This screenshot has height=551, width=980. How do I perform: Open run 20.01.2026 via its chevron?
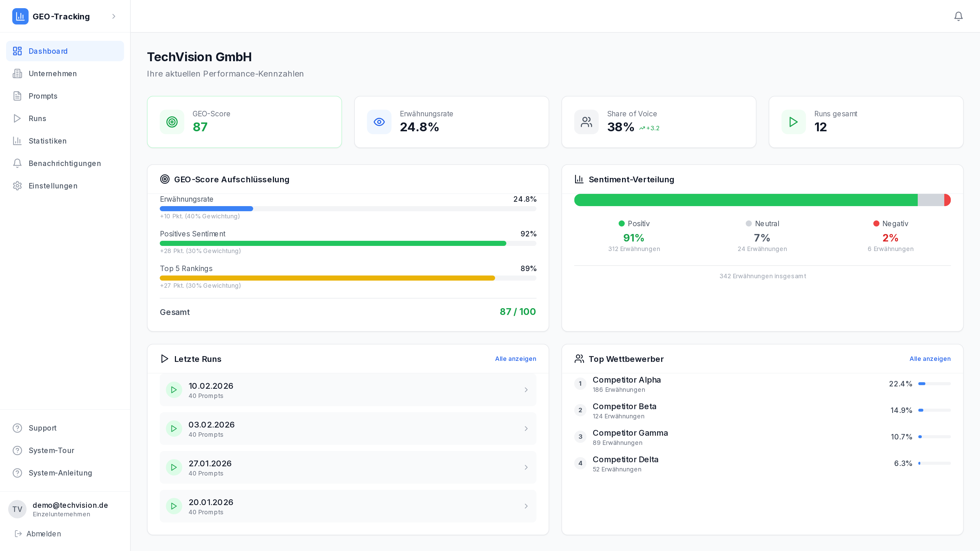click(526, 506)
